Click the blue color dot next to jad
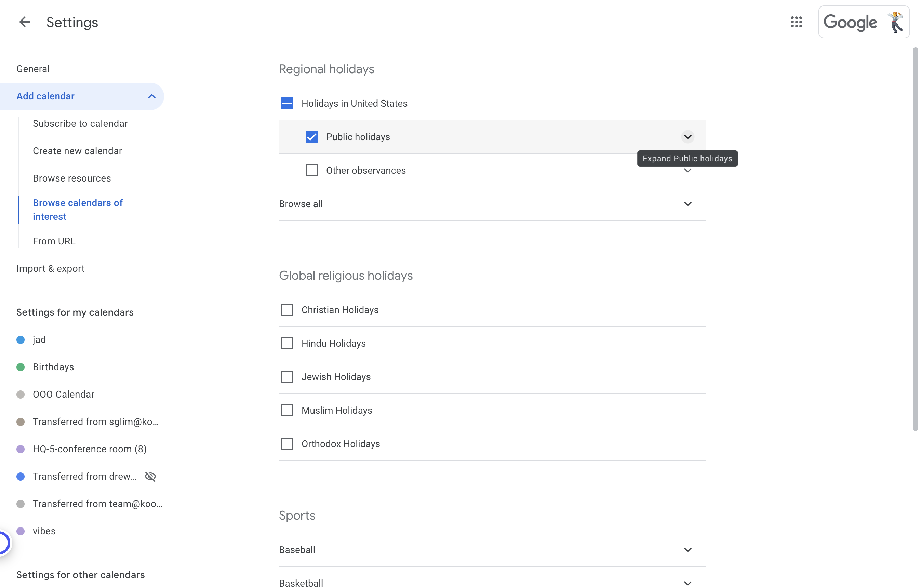Viewport: 921px width, 588px height. click(21, 340)
